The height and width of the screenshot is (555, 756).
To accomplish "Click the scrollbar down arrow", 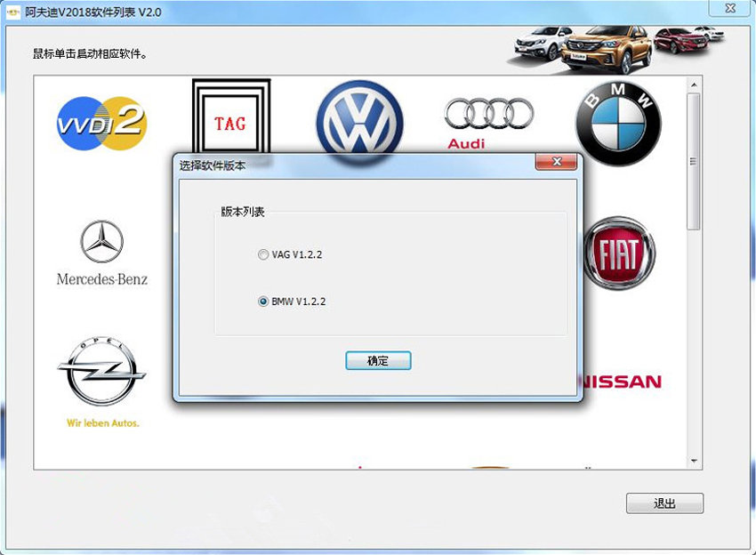I will coord(694,461).
